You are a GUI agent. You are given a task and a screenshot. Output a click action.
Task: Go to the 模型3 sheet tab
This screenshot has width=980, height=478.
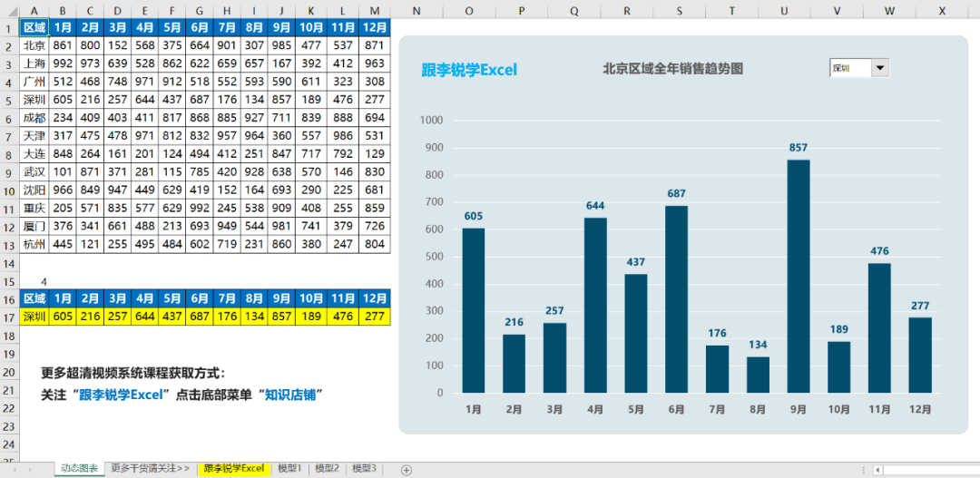pyautogui.click(x=364, y=468)
